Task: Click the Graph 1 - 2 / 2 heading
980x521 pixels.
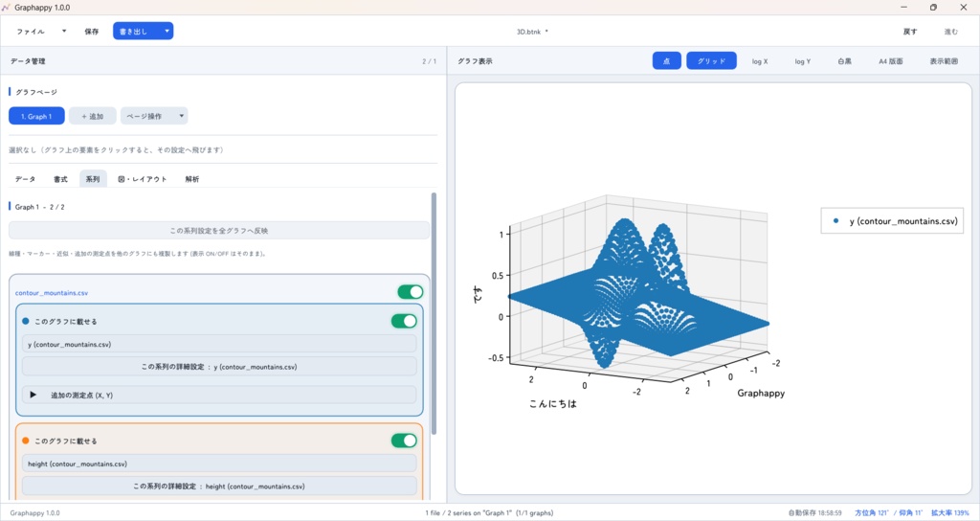Action: pos(39,207)
